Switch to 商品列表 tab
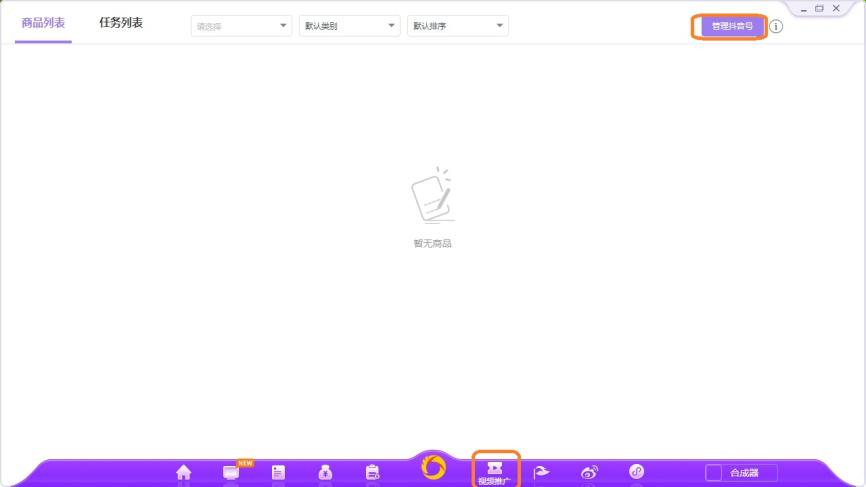Screen dimensions: 866x487 pos(43,23)
